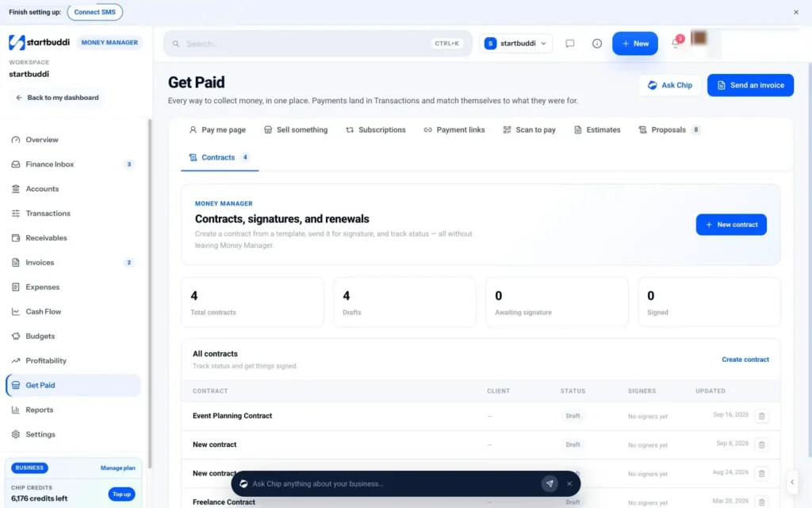Open Receivables in the sidebar

(x=72, y=238)
